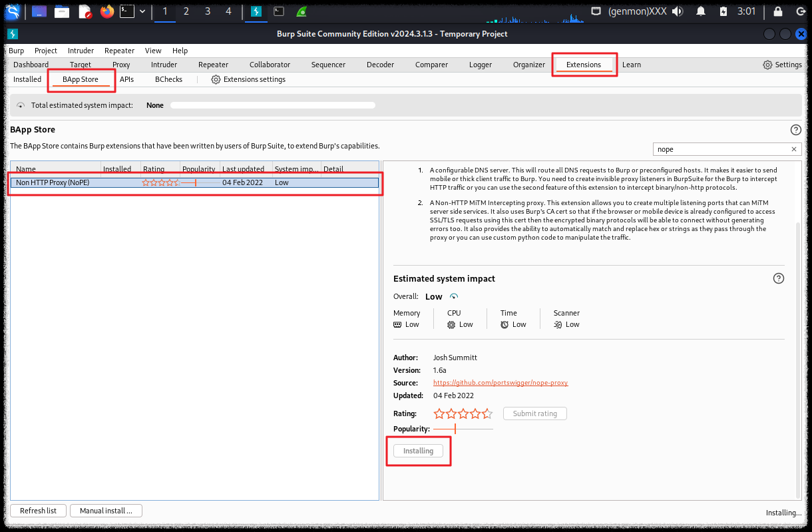Open the nope-proxy GitHub source link
The width and height of the screenshot is (812, 532).
point(501,383)
